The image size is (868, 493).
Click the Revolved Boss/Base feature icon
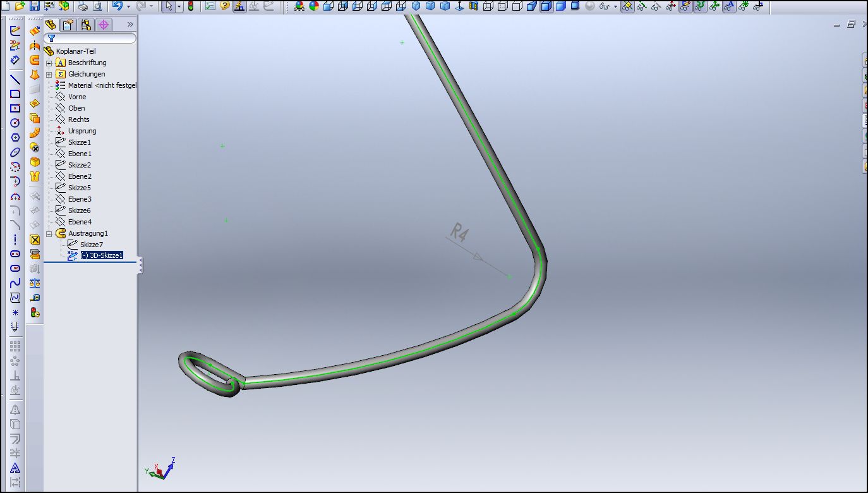click(x=35, y=46)
